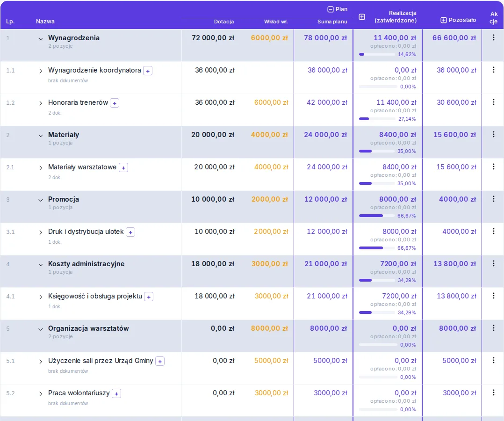The height and width of the screenshot is (421, 504).
Task: Open actions menu for Księgowość i obsługa projektu
Action: pyautogui.click(x=493, y=296)
